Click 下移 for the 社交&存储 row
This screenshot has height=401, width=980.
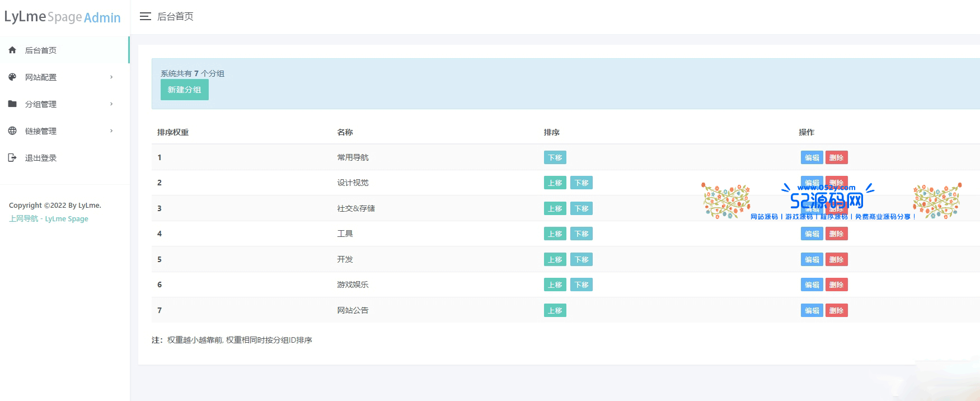(581, 209)
